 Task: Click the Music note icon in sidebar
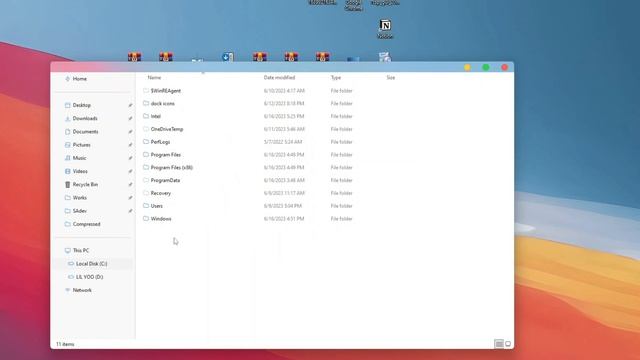[67, 158]
